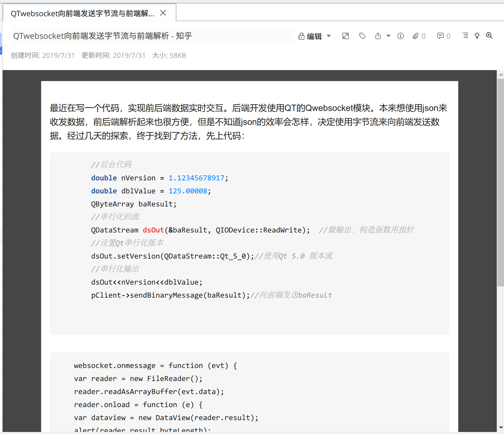Click the comment "//串行化输出"
Image resolution: width=504 pixels, height=434 pixels.
pos(115,269)
